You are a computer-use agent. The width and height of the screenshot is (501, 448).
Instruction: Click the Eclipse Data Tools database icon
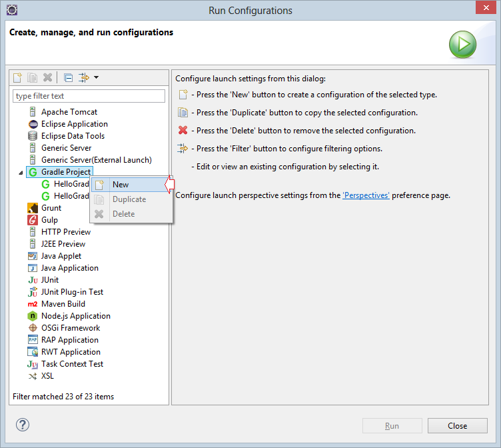tap(33, 136)
